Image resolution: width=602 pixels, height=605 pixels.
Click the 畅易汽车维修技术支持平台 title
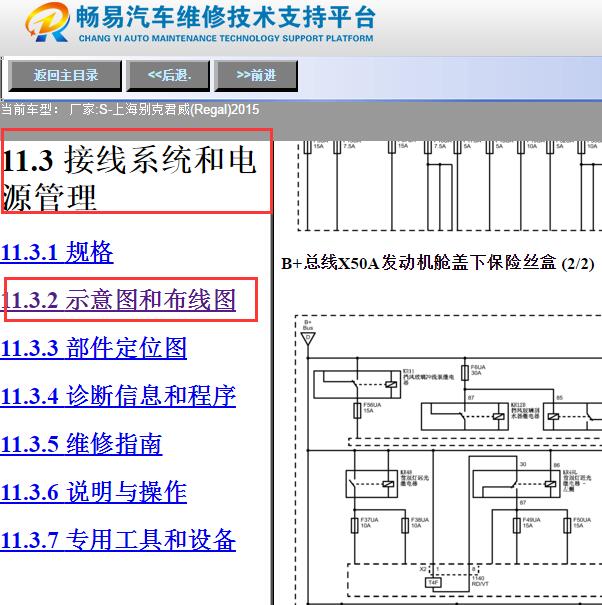coord(225,17)
